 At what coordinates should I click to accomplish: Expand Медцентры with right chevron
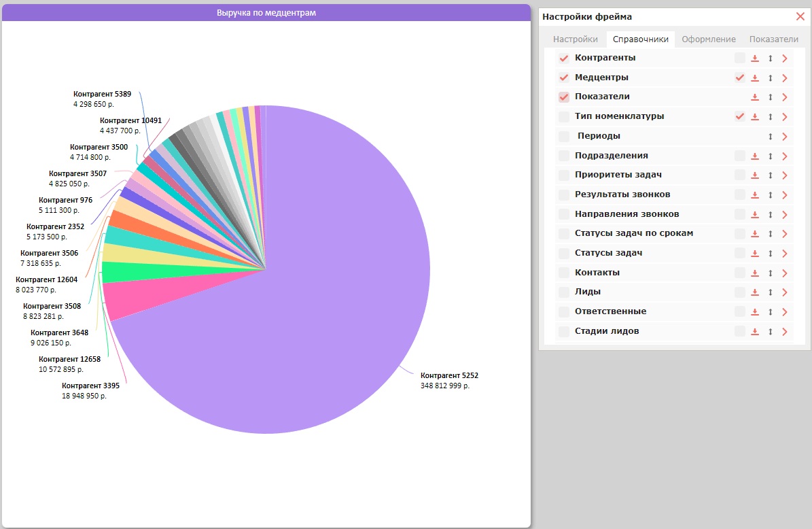(x=785, y=78)
